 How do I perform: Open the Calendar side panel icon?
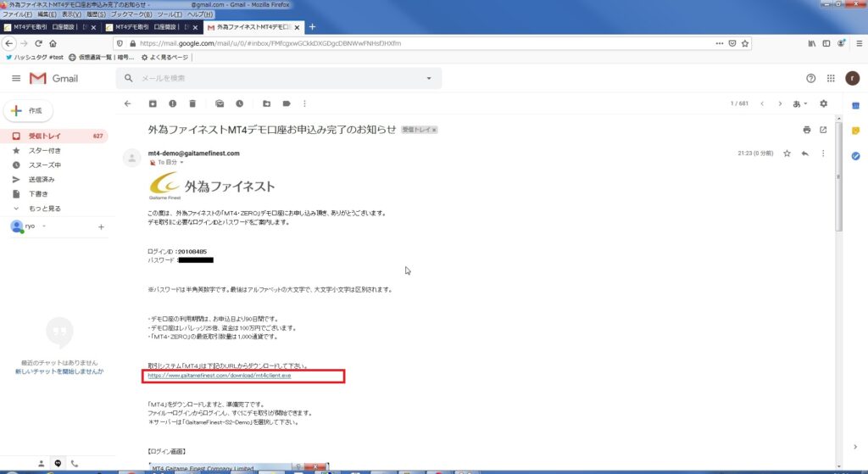[856, 106]
